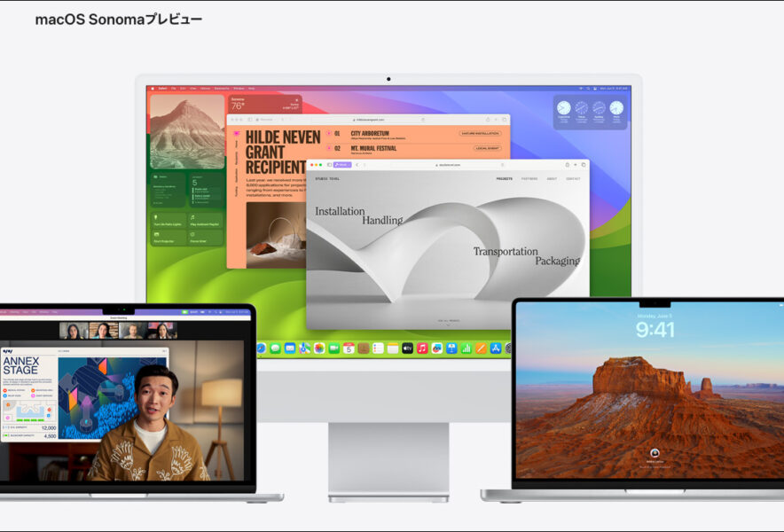
Task: Open PROJECTS link on the studio website
Action: pyautogui.click(x=504, y=178)
